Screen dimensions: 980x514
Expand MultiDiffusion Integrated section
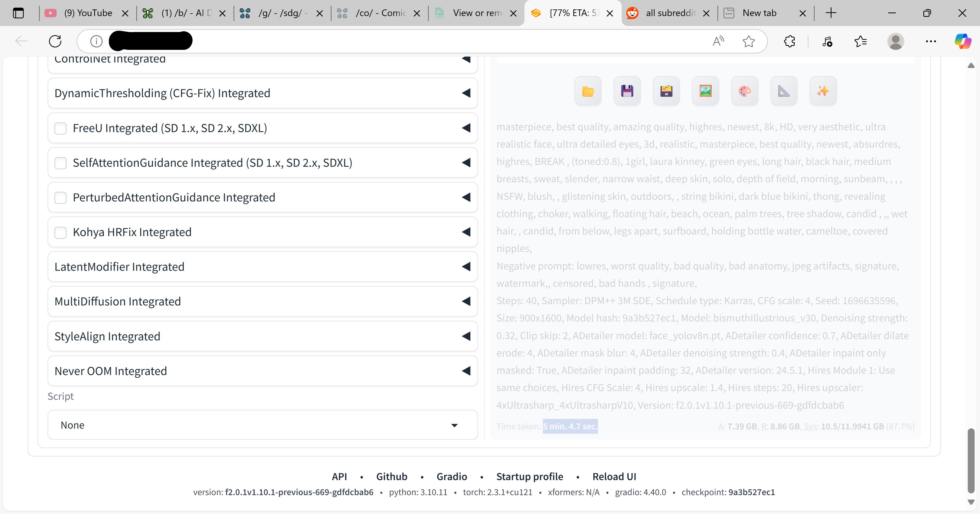(263, 301)
